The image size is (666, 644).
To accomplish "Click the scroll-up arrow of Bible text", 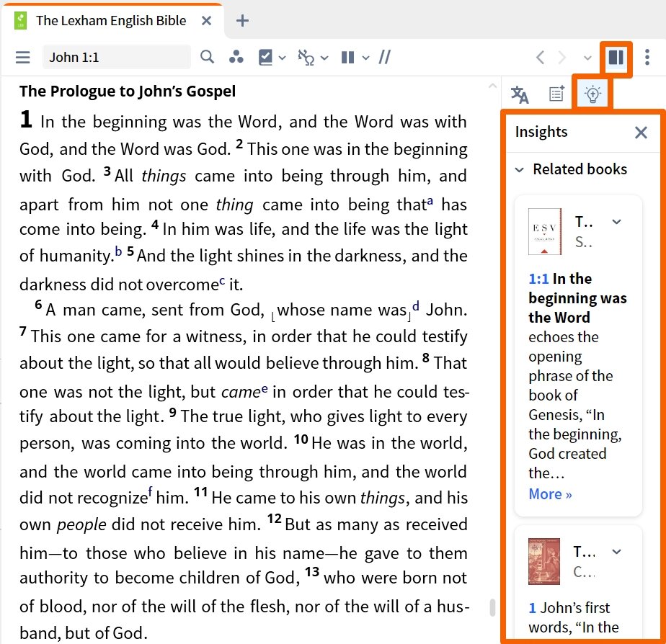I will pyautogui.click(x=493, y=86).
